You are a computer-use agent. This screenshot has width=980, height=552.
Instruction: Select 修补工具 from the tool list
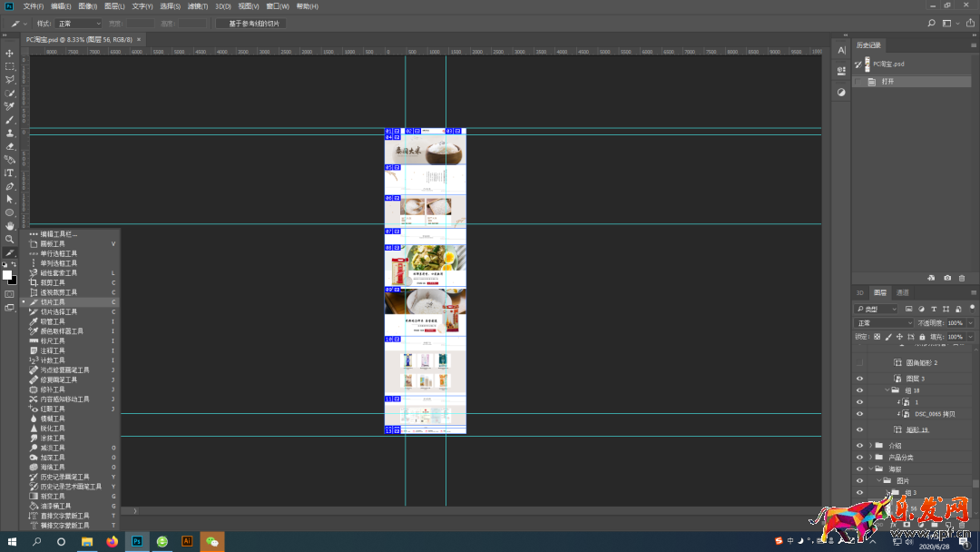[53, 389]
